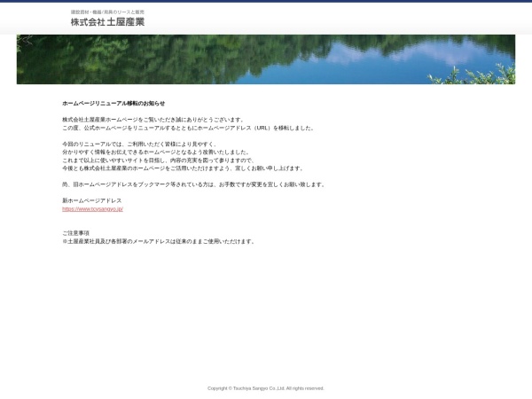Click the label 新ホームページアドレス

point(91,201)
